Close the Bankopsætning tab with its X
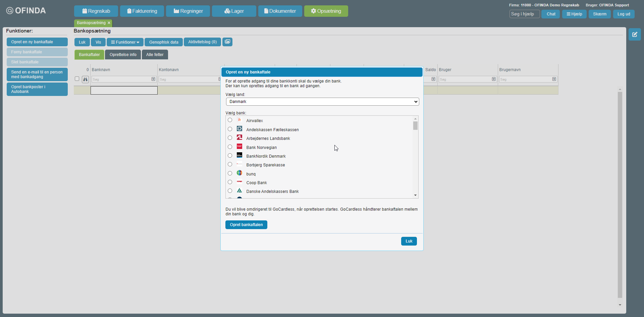 click(109, 23)
